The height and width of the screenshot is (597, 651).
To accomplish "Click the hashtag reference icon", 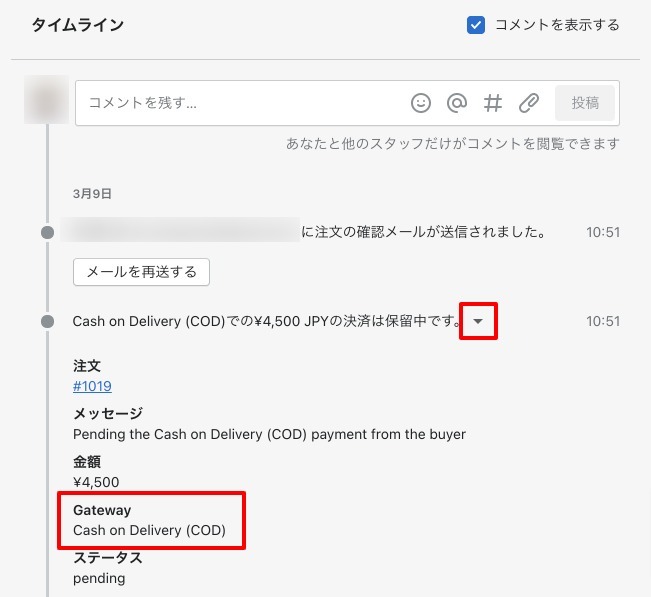I will [x=493, y=103].
